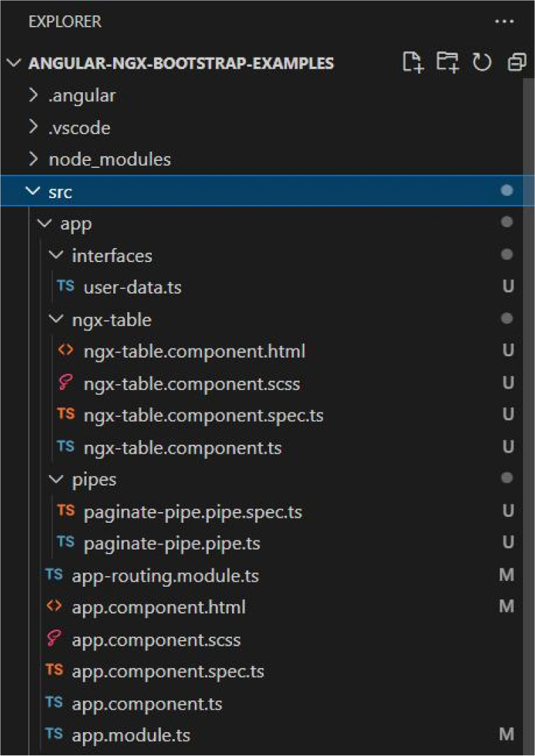Create a new folder in the project
535x756 pixels.
(x=448, y=63)
